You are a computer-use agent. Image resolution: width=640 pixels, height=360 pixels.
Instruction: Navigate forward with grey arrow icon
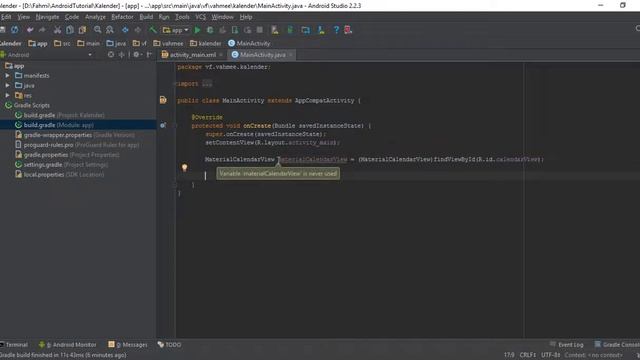coord(138,30)
